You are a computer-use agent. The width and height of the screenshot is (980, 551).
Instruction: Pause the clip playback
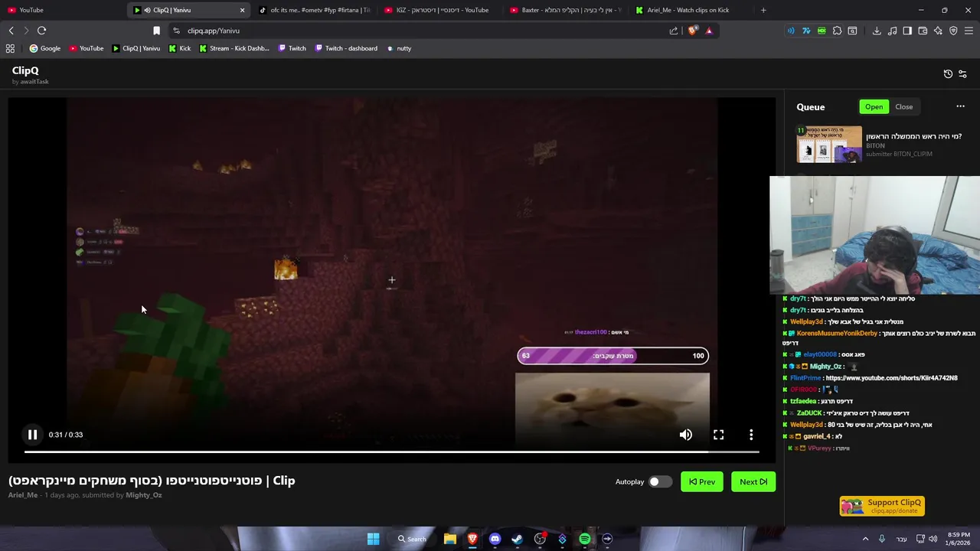(32, 435)
